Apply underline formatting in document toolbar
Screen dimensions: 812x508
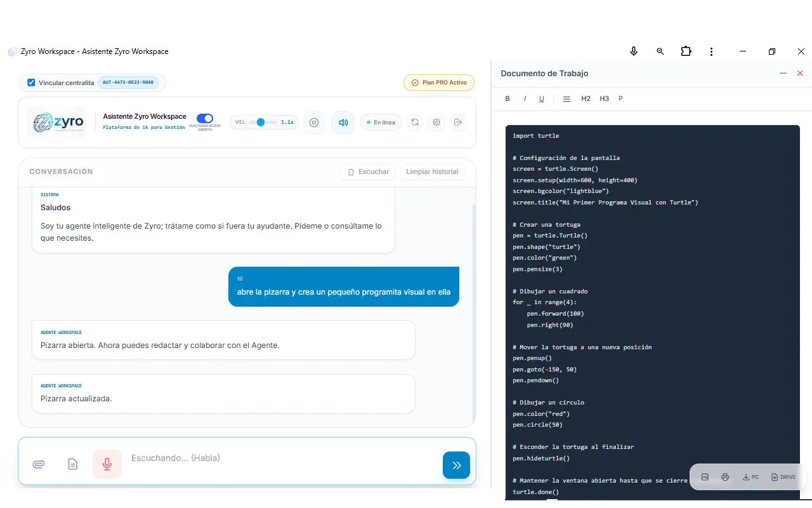tap(541, 98)
